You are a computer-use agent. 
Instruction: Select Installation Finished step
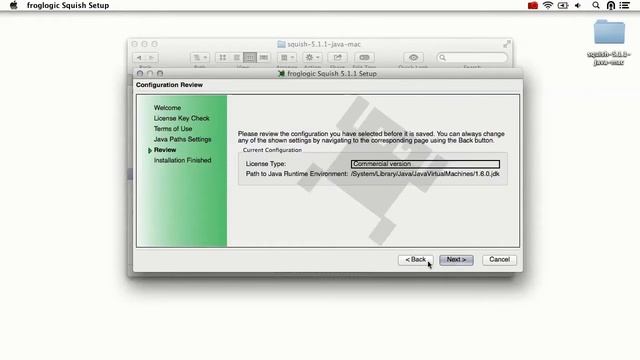coord(182,160)
